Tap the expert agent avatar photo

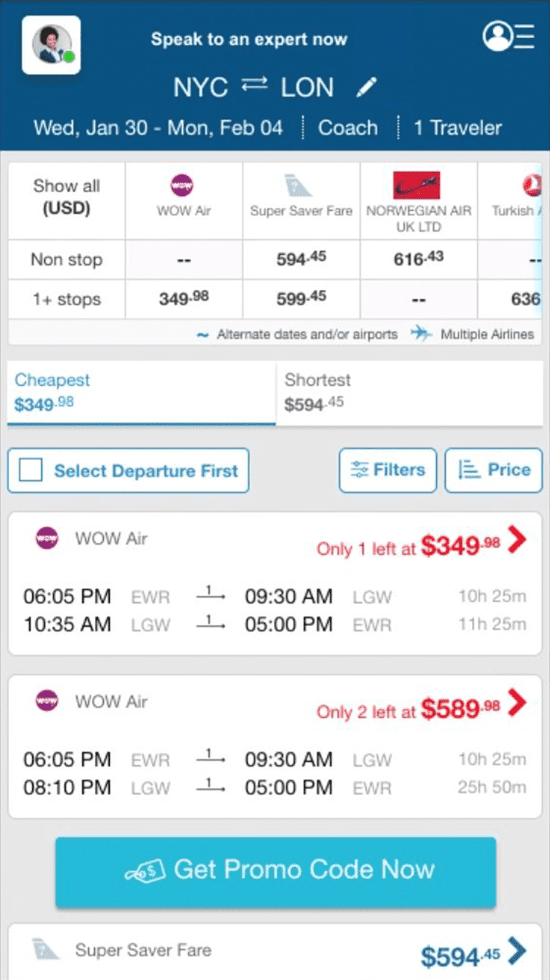coord(51,45)
